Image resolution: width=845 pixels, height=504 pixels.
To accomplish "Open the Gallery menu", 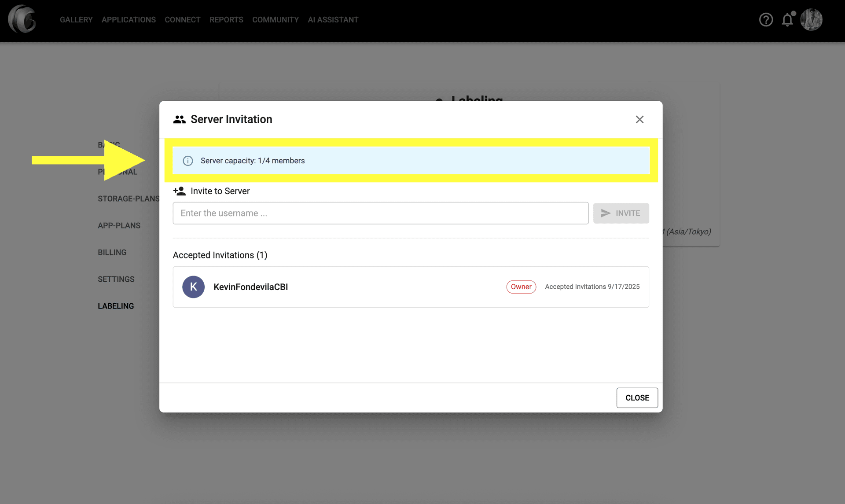I will [x=76, y=20].
